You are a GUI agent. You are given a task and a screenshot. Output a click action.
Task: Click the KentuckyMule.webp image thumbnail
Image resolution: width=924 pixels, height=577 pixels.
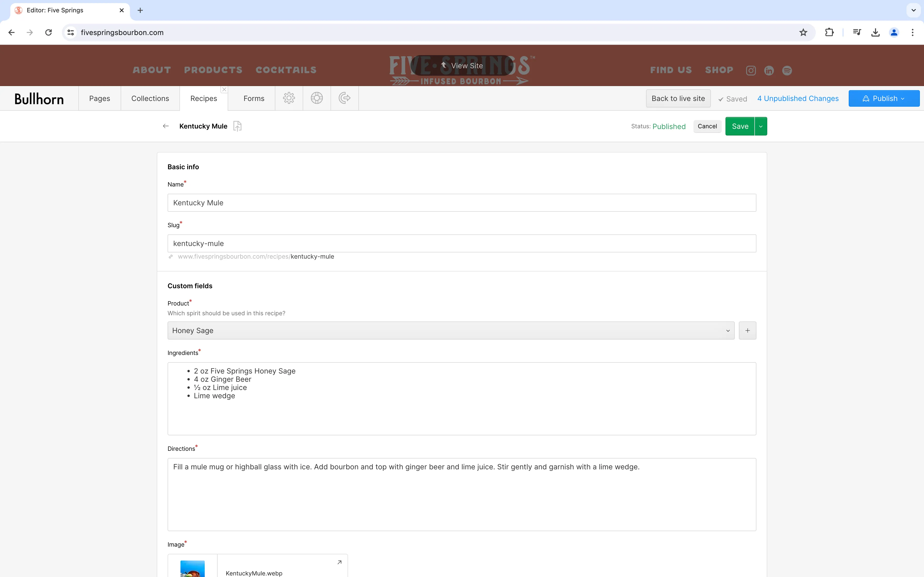click(192, 568)
